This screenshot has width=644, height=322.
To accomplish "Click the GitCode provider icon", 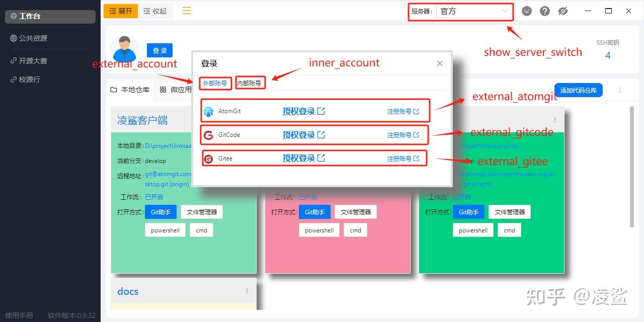I will [208, 134].
